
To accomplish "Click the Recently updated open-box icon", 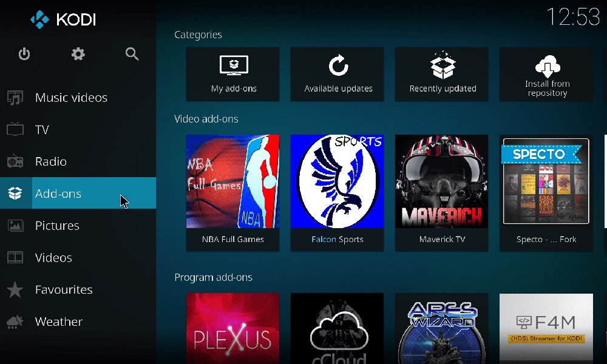I will (x=443, y=66).
